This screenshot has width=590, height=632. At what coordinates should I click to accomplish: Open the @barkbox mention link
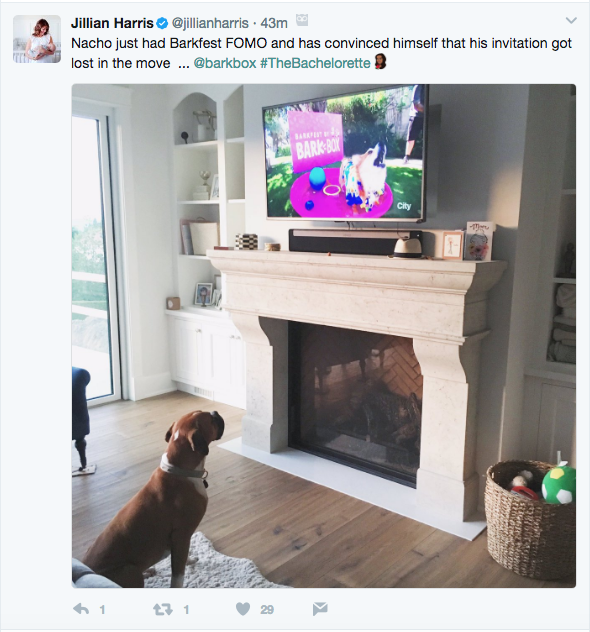click(x=225, y=63)
